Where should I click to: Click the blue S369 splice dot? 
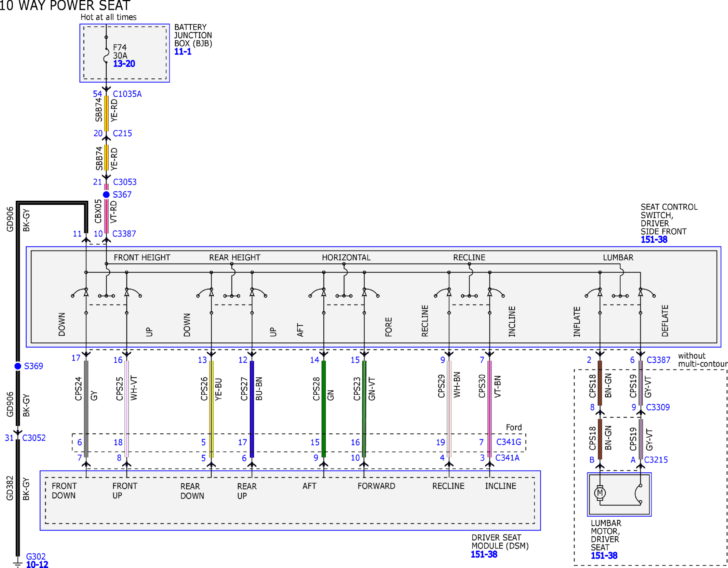tap(18, 366)
